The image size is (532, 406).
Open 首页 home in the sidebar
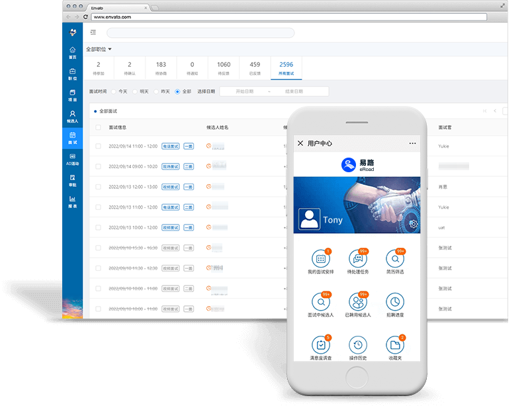(72, 52)
